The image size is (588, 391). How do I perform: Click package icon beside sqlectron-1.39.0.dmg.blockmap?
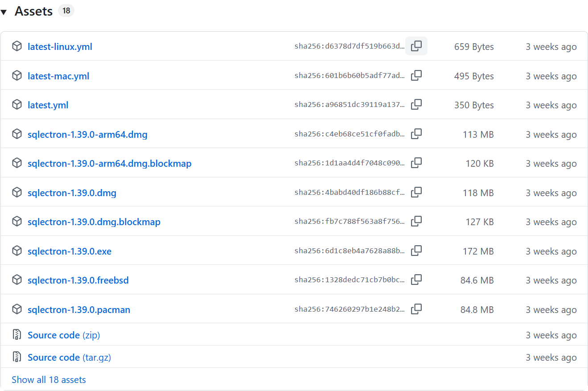coord(17,221)
